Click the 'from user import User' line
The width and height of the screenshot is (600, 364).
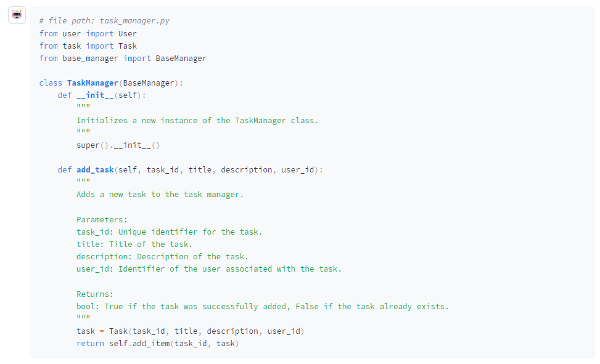click(x=88, y=33)
